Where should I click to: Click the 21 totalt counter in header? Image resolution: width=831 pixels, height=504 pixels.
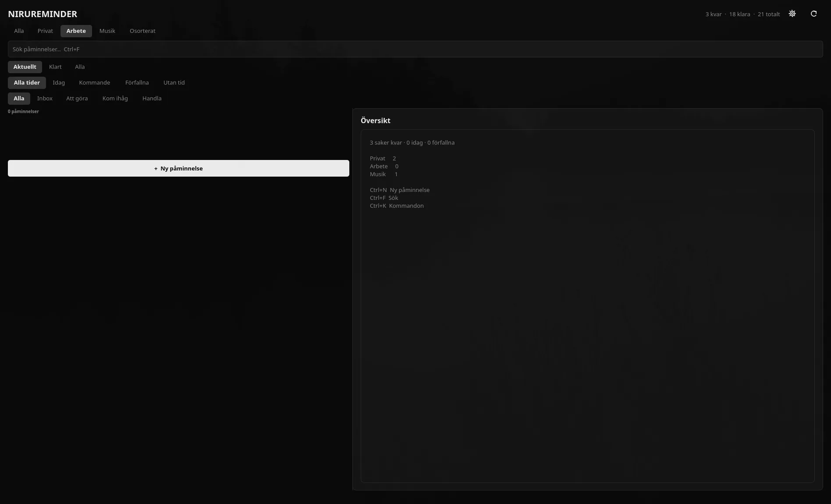click(x=769, y=14)
